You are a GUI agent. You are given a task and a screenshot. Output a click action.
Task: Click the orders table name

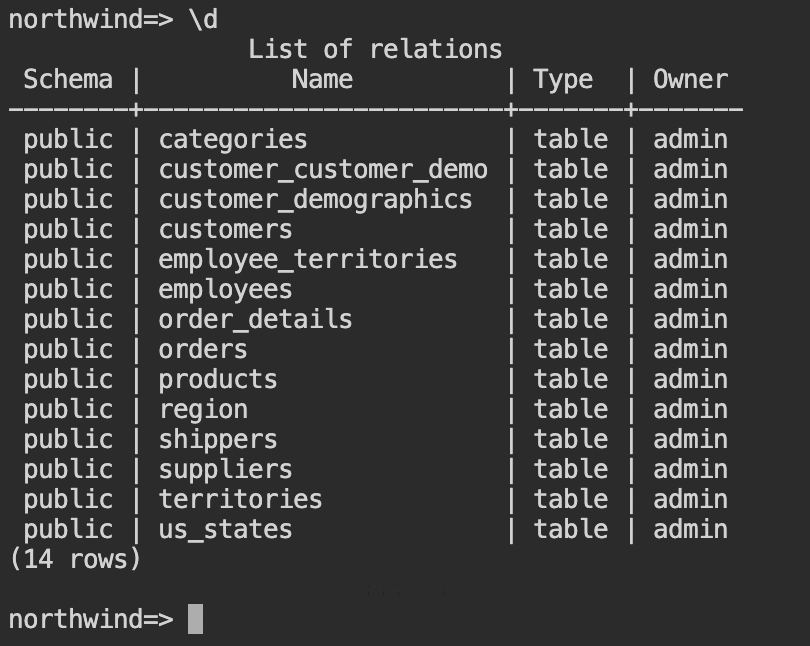202,350
